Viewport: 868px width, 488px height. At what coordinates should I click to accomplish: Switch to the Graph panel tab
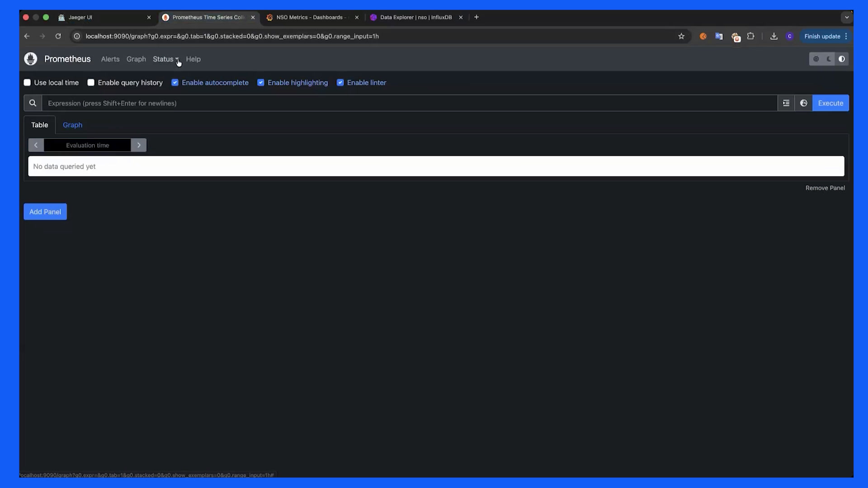pos(72,125)
